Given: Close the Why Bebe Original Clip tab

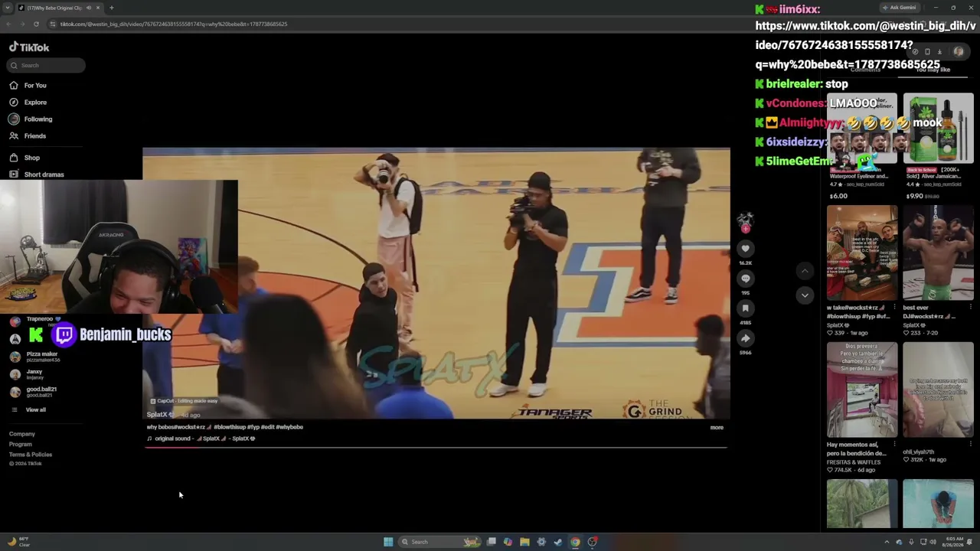Looking at the screenshot, I should coord(98,8).
